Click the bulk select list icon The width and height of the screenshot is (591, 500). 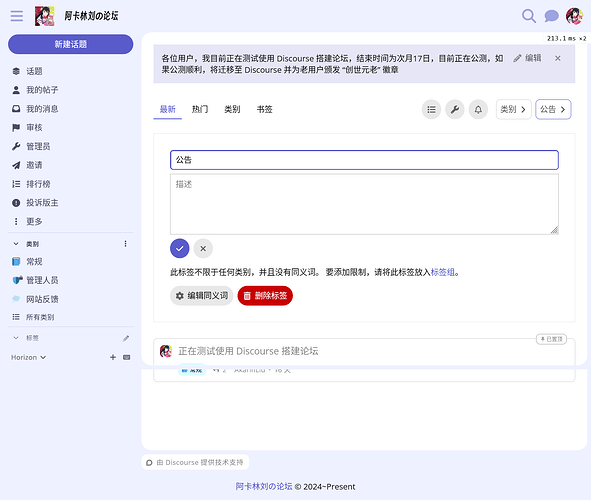pos(431,110)
